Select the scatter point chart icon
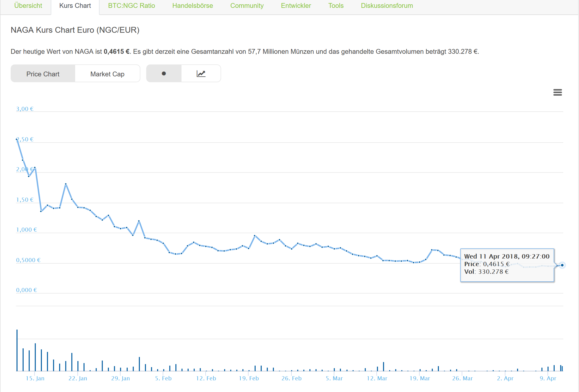579x392 pixels. coord(164,73)
